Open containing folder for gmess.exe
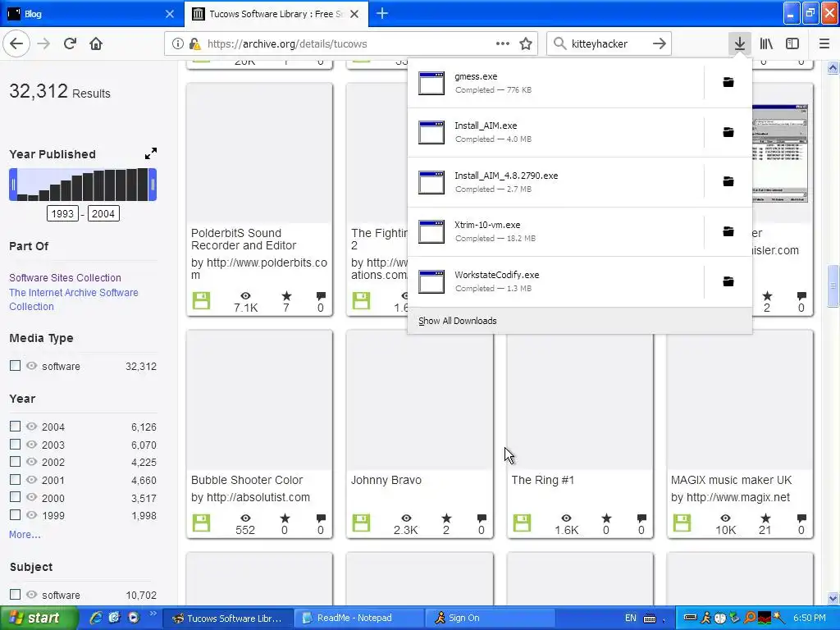The height and width of the screenshot is (630, 840). pyautogui.click(x=728, y=83)
